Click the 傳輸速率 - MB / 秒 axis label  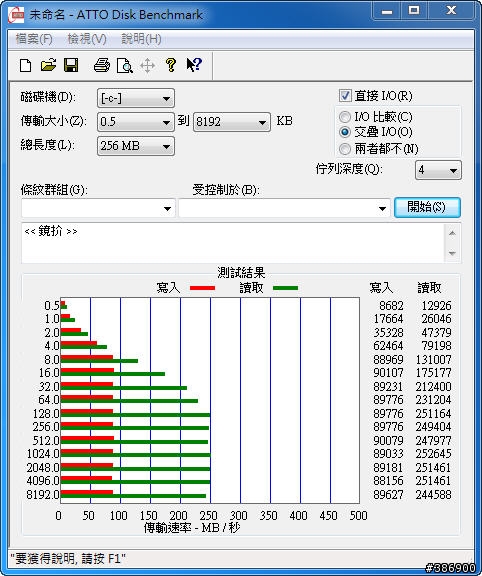point(192,528)
